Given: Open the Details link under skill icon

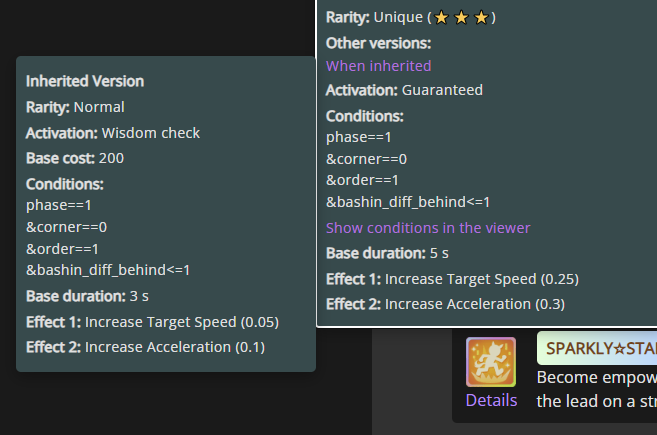Looking at the screenshot, I should tap(491, 400).
